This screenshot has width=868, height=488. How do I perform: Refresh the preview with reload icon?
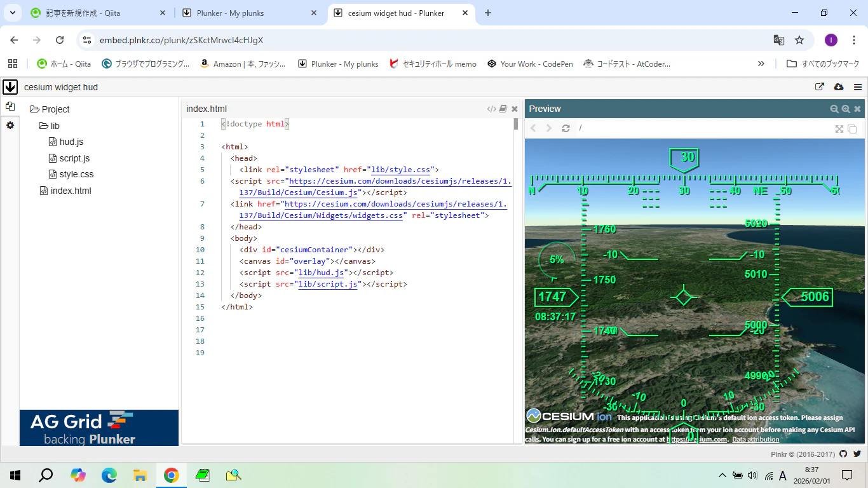click(x=566, y=128)
